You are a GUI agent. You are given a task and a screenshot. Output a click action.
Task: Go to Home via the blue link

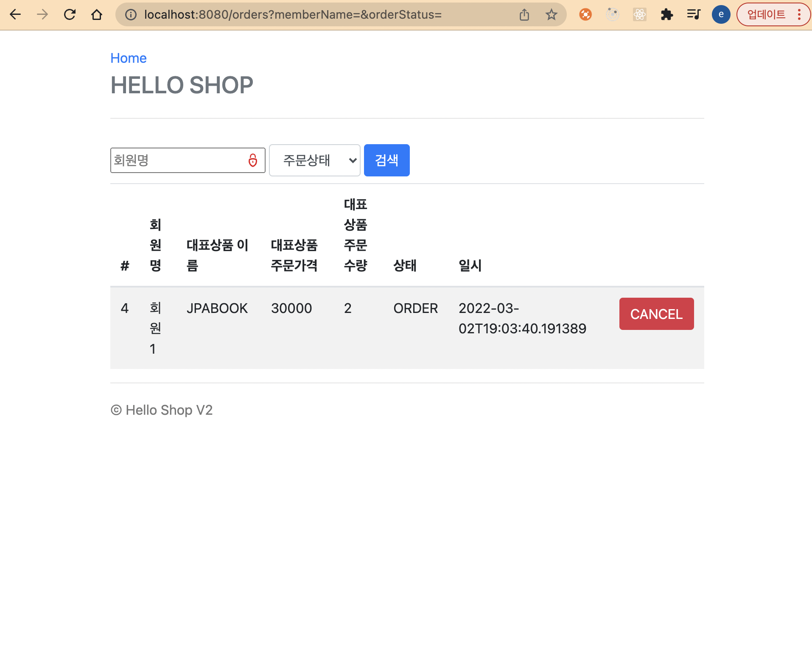pos(128,58)
